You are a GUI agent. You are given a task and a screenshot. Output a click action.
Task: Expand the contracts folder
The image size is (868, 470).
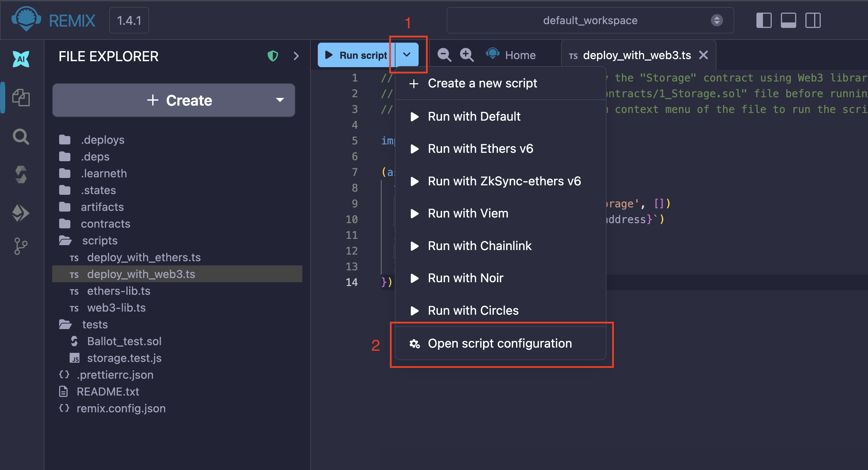pos(94,224)
